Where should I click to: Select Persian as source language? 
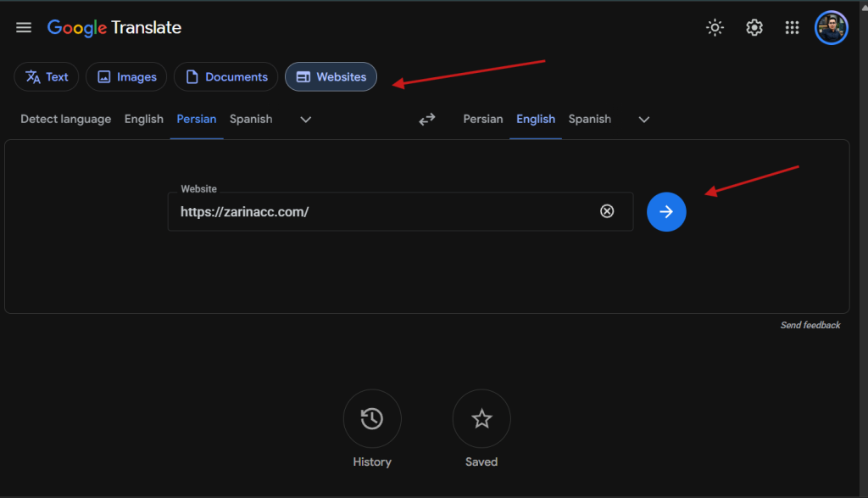pos(197,119)
